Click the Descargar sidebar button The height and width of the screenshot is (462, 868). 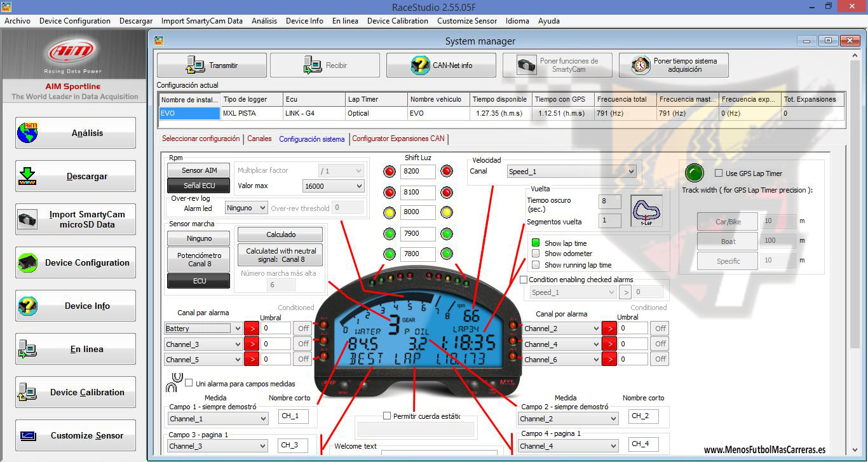[75, 176]
